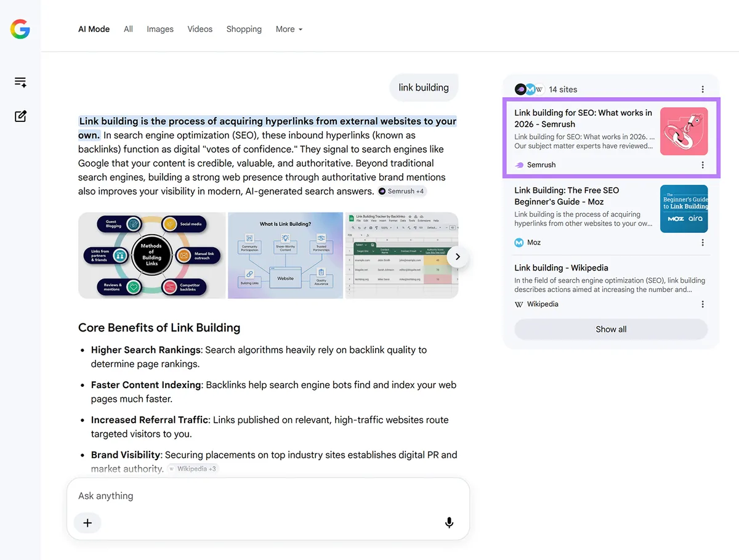Image resolution: width=739 pixels, height=560 pixels.
Task: Open Methods of Building Links image
Action: tap(151, 256)
